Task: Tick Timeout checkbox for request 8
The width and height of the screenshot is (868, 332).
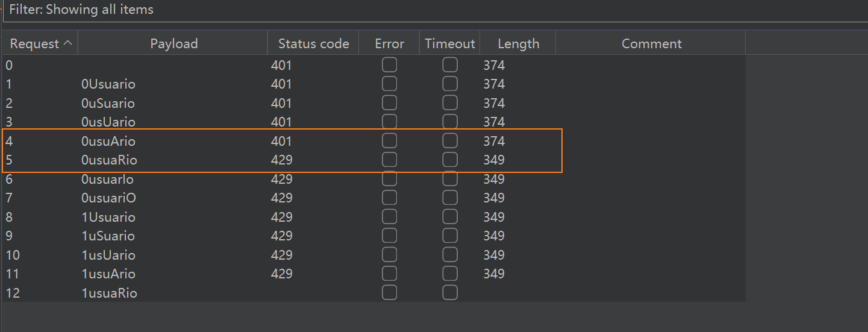Action: click(450, 217)
